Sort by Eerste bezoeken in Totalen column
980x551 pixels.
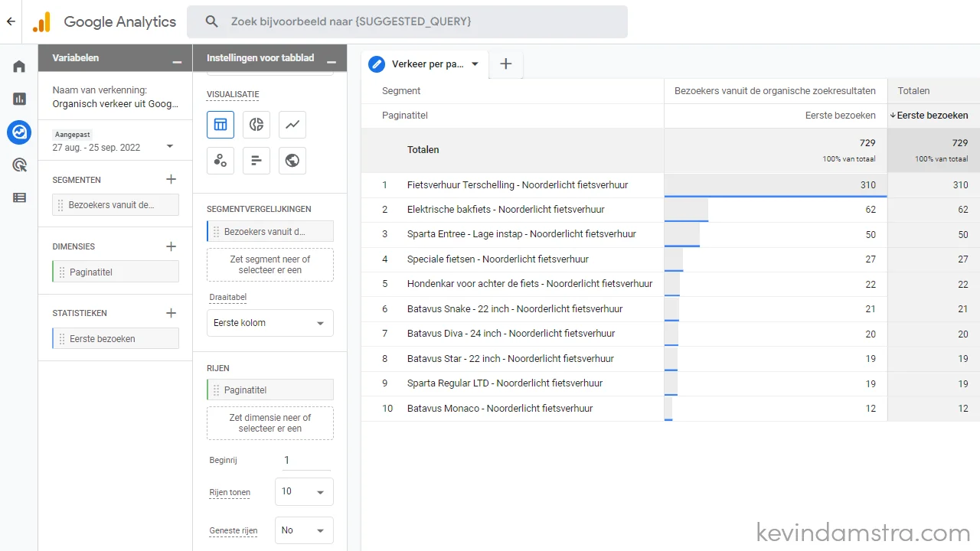tap(932, 116)
